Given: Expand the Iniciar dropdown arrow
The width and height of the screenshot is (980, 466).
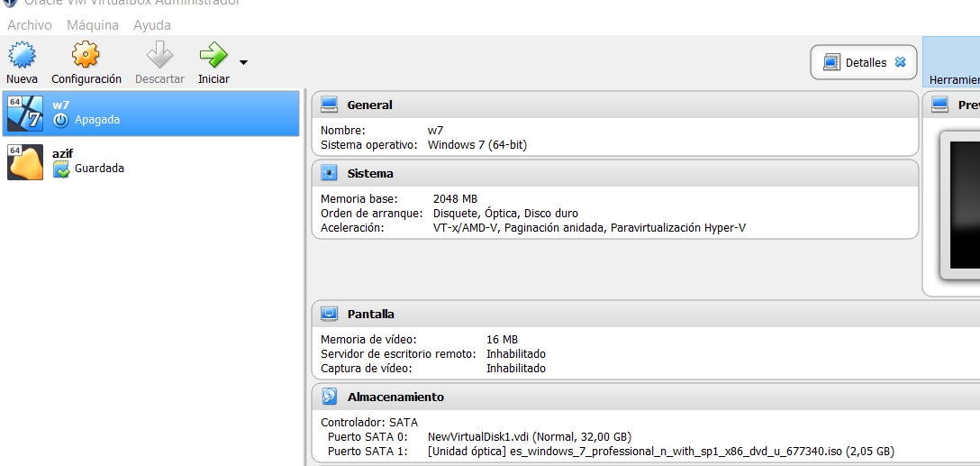Looking at the screenshot, I should click(243, 62).
